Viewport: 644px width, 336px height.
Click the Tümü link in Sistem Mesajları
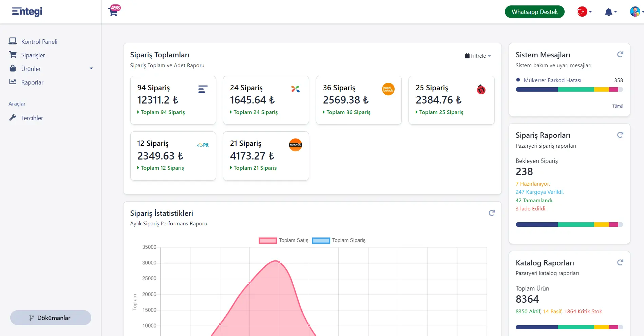618,106
